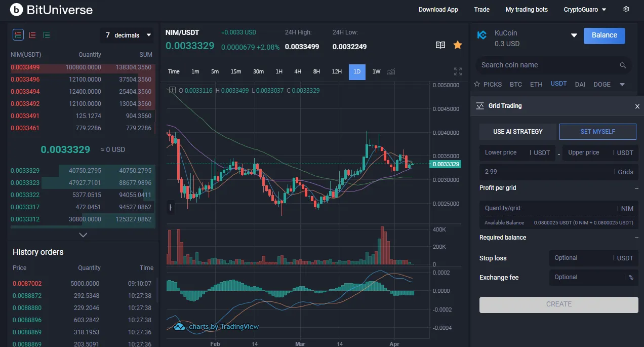Click the NIM/USDT pair title
The width and height of the screenshot is (644, 347).
(182, 32)
